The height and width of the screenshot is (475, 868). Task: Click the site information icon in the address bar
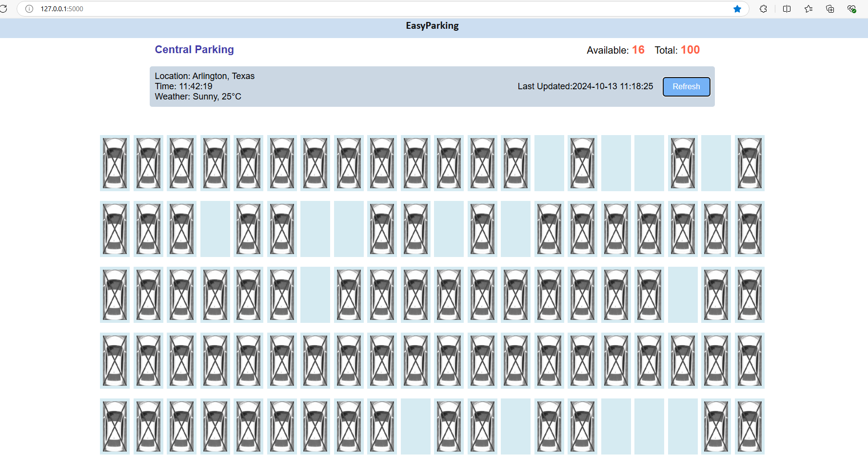pos(29,9)
